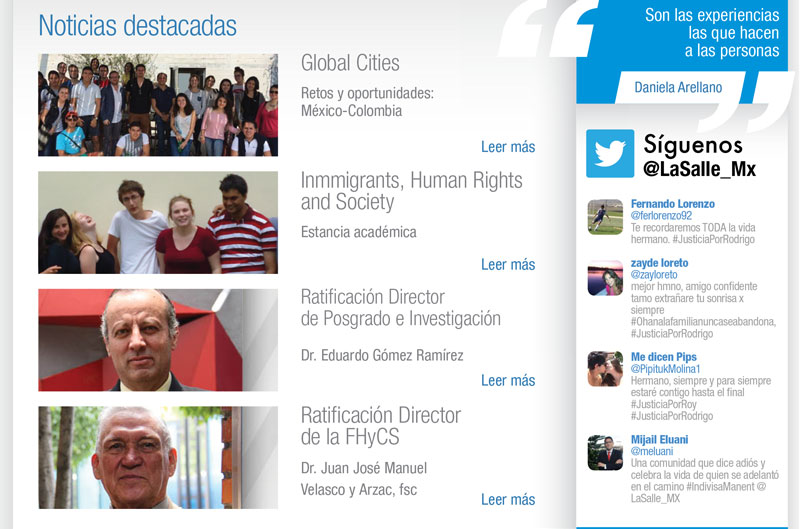Open Mijail Eluani's avatar photo
Viewport: 800px width, 529px height.
point(605,452)
